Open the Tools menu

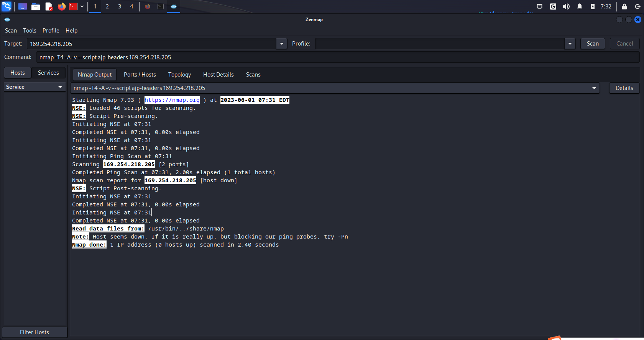coord(30,31)
